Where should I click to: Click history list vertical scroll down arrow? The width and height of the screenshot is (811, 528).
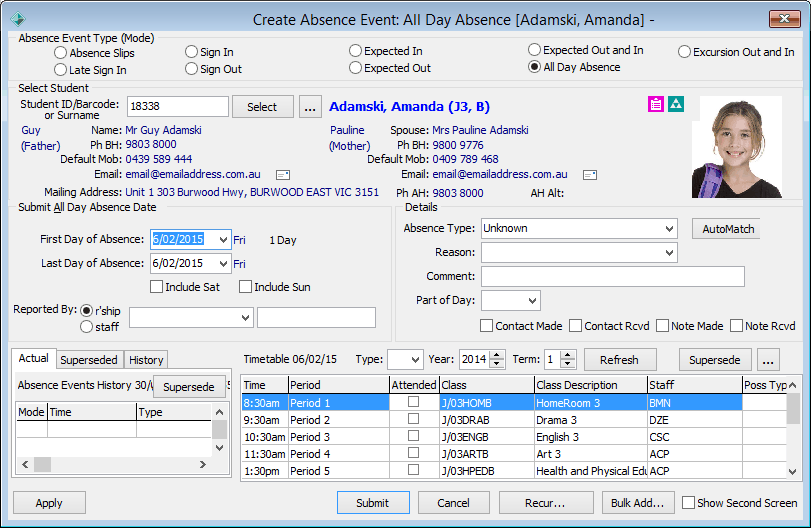tap(219, 448)
